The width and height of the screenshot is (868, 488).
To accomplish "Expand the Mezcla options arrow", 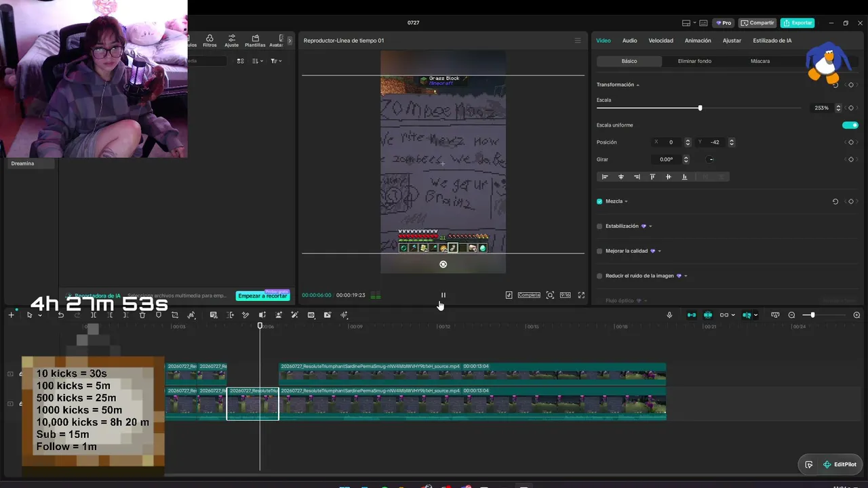I will click(x=626, y=201).
